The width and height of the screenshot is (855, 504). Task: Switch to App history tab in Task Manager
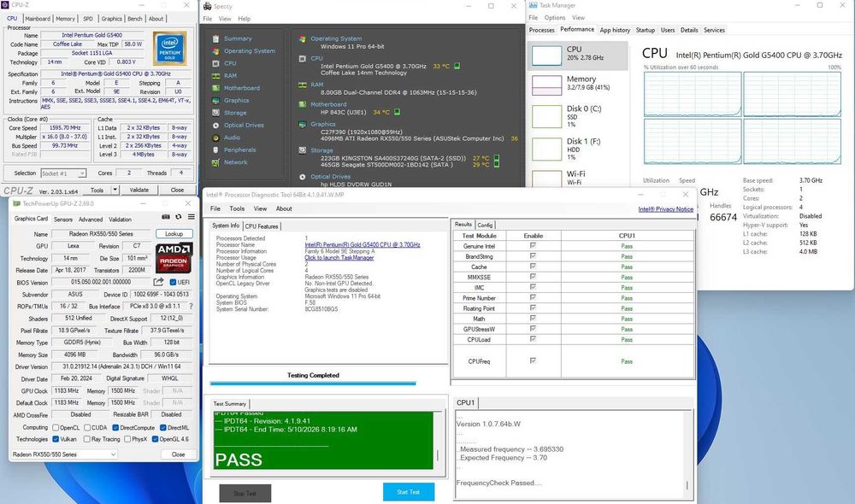pyautogui.click(x=615, y=30)
